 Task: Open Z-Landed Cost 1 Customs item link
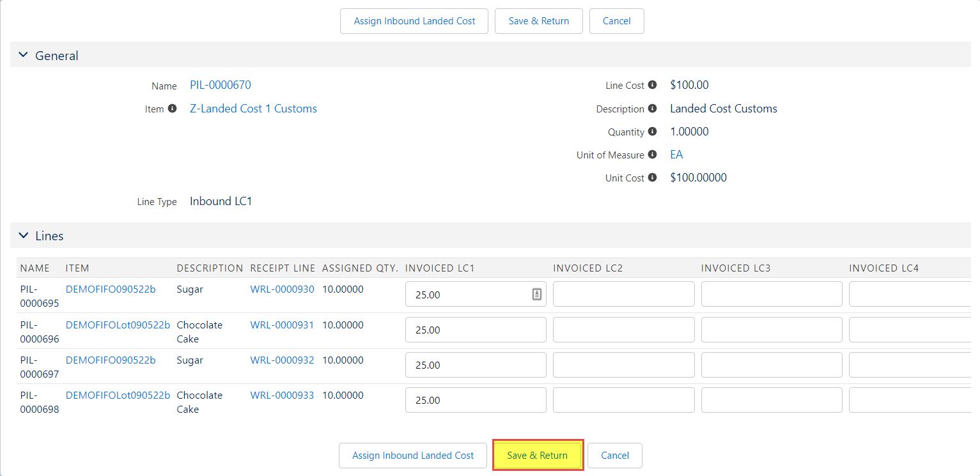click(253, 109)
